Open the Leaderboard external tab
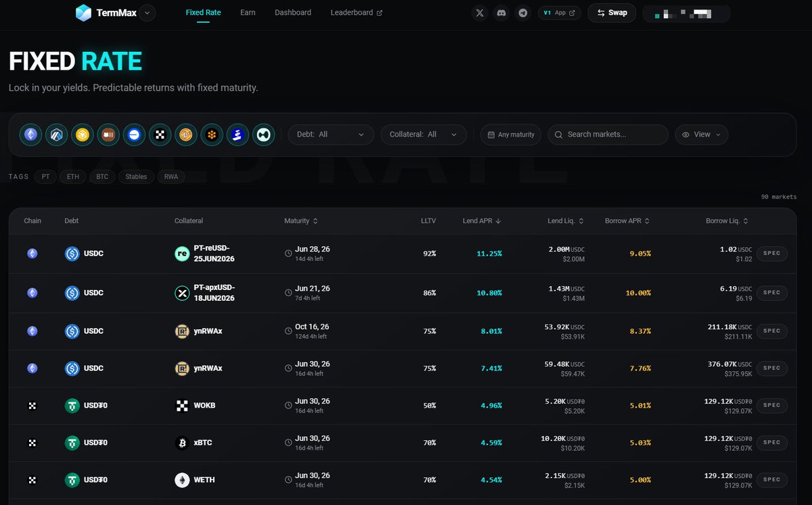The image size is (812, 505). [357, 13]
